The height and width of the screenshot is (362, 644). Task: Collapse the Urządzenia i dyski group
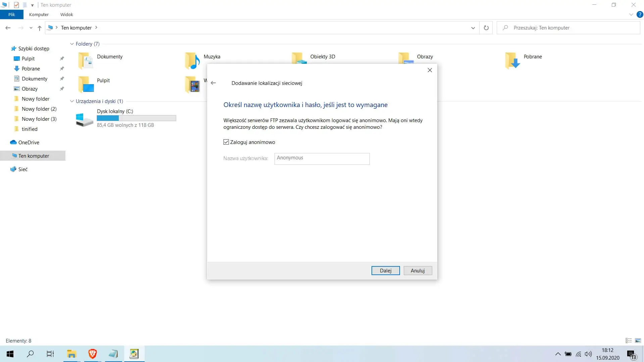[x=72, y=101]
